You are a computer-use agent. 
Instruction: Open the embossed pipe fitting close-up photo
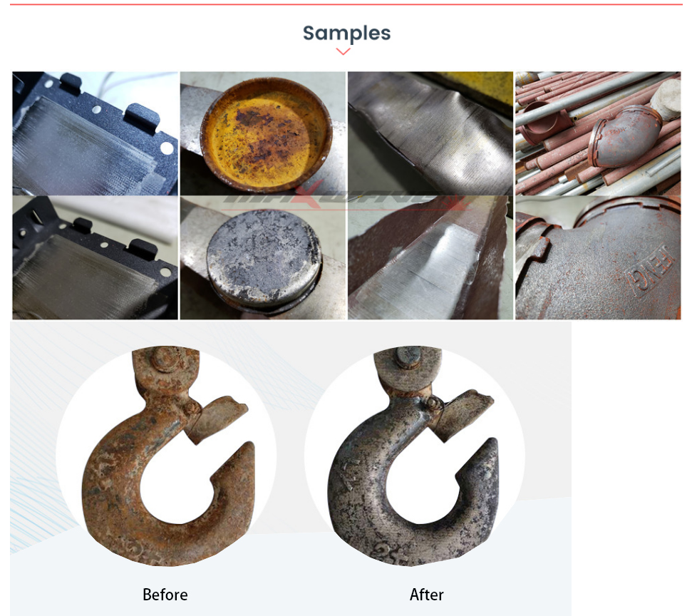[x=598, y=257]
